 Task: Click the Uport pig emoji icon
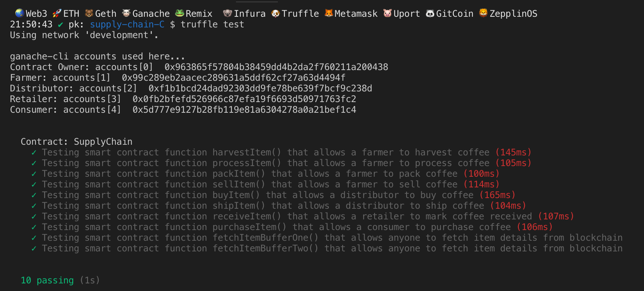click(387, 13)
